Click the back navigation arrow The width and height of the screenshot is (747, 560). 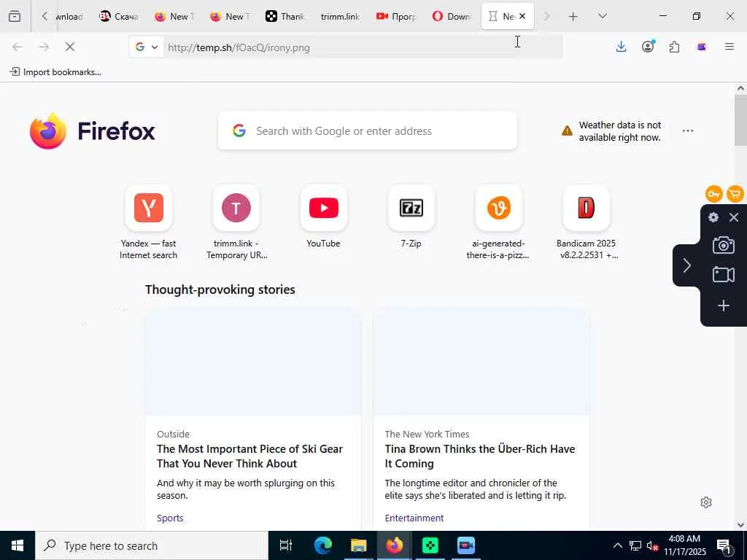(18, 47)
